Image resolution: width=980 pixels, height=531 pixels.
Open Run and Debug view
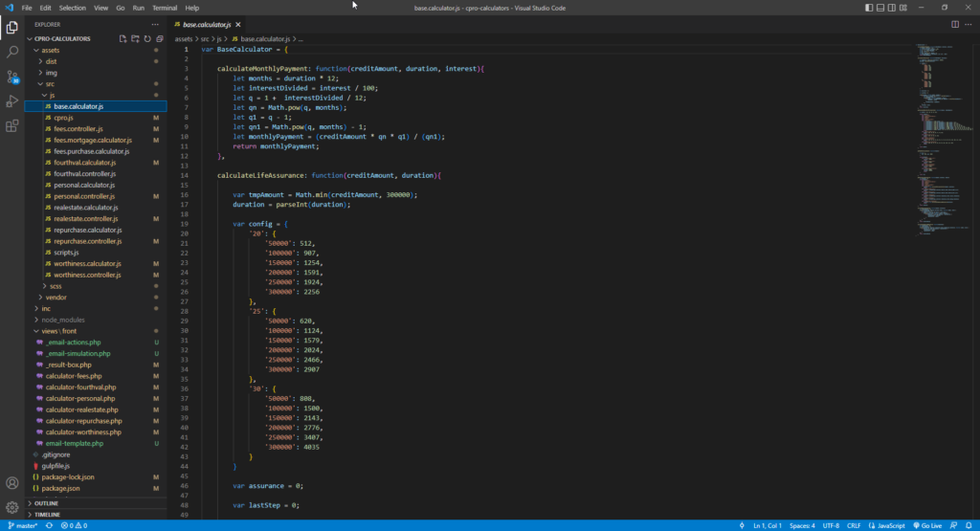click(x=11, y=101)
